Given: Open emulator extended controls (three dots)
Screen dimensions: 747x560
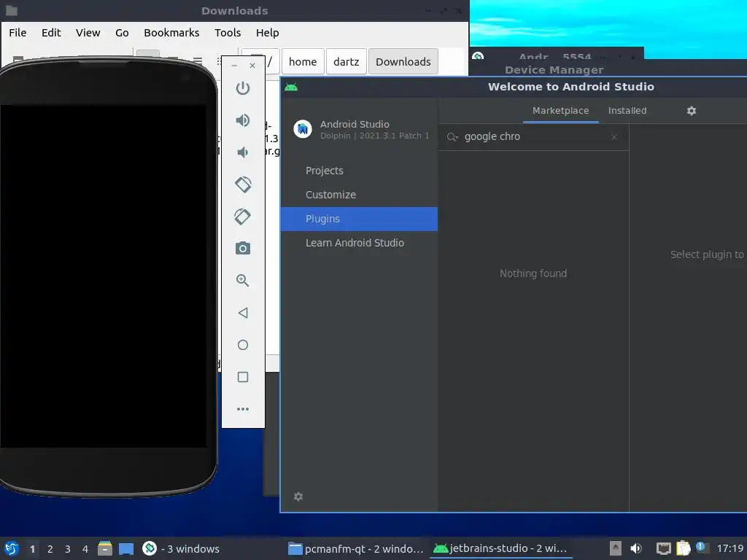Looking at the screenshot, I should click(242, 409).
